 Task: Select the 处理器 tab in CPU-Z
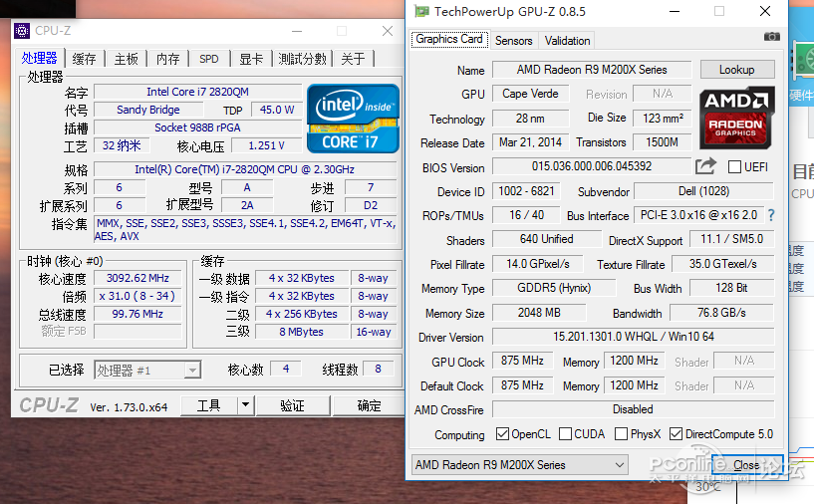40,58
